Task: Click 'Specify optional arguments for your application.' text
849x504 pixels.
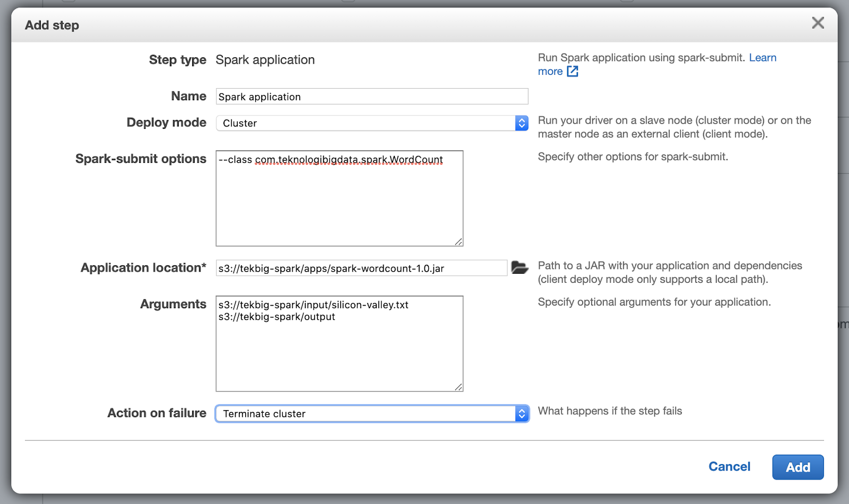Action: pyautogui.click(x=654, y=302)
